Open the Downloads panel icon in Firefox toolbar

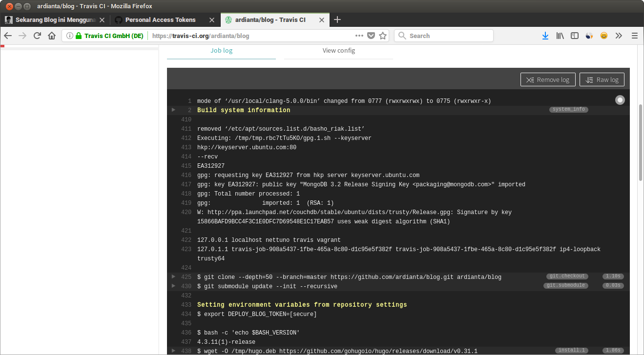pos(545,35)
